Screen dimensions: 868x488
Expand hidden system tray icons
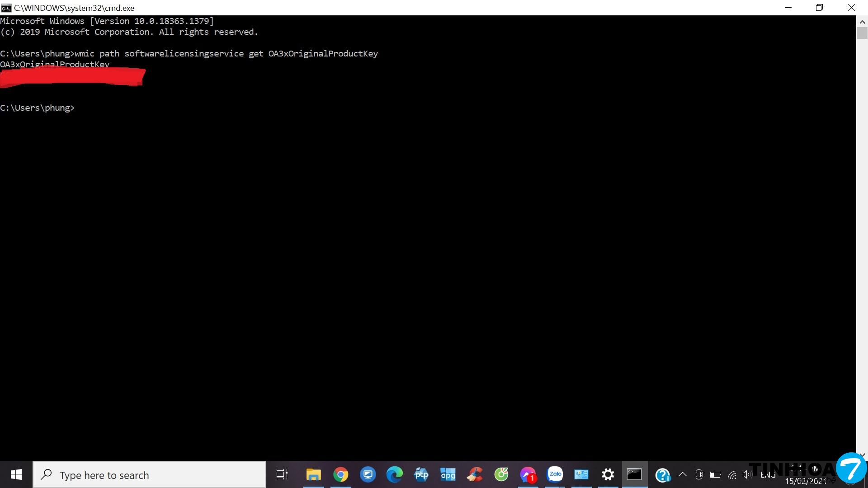pyautogui.click(x=683, y=474)
